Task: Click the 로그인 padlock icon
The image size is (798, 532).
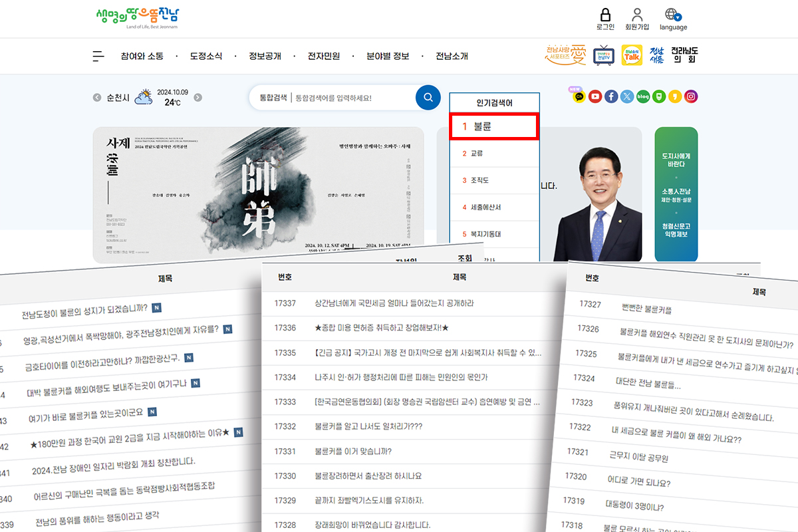Action: click(x=605, y=15)
